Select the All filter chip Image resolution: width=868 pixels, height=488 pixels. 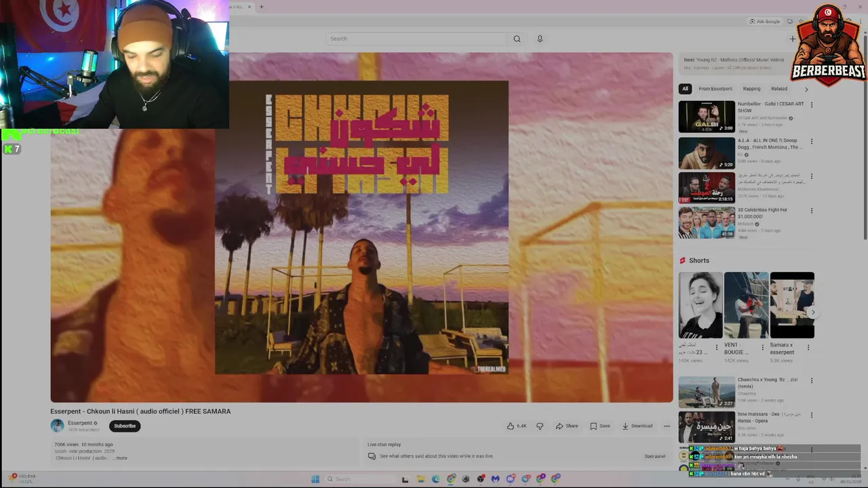[x=685, y=89]
